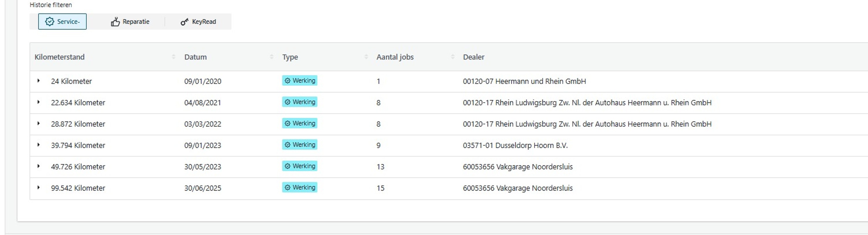Click the Aantal jobs column header

(395, 57)
